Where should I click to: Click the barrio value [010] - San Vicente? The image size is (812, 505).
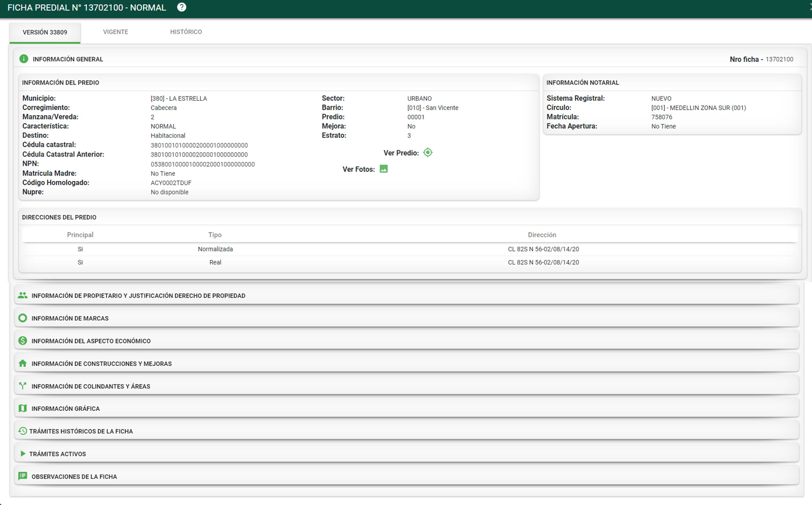click(433, 108)
